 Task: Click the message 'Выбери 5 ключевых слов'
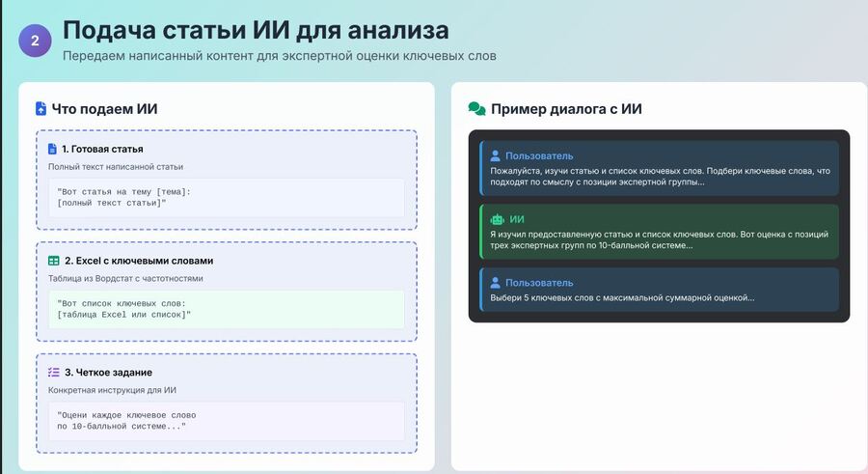622,297
